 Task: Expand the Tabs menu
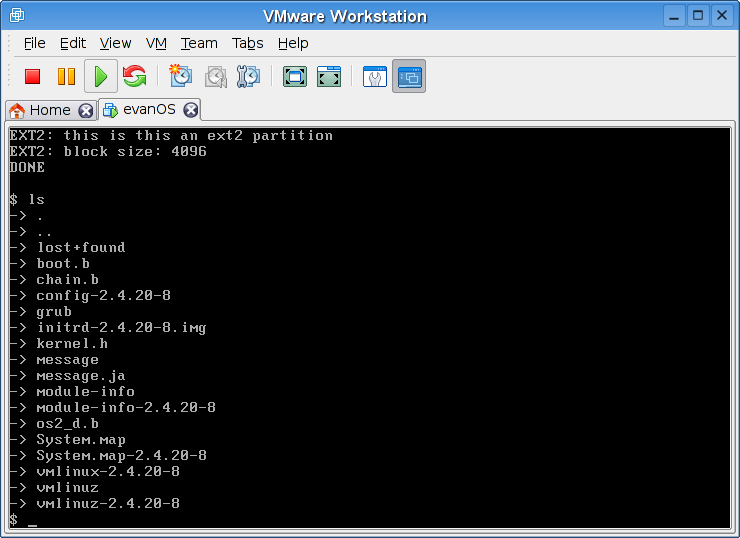point(247,43)
